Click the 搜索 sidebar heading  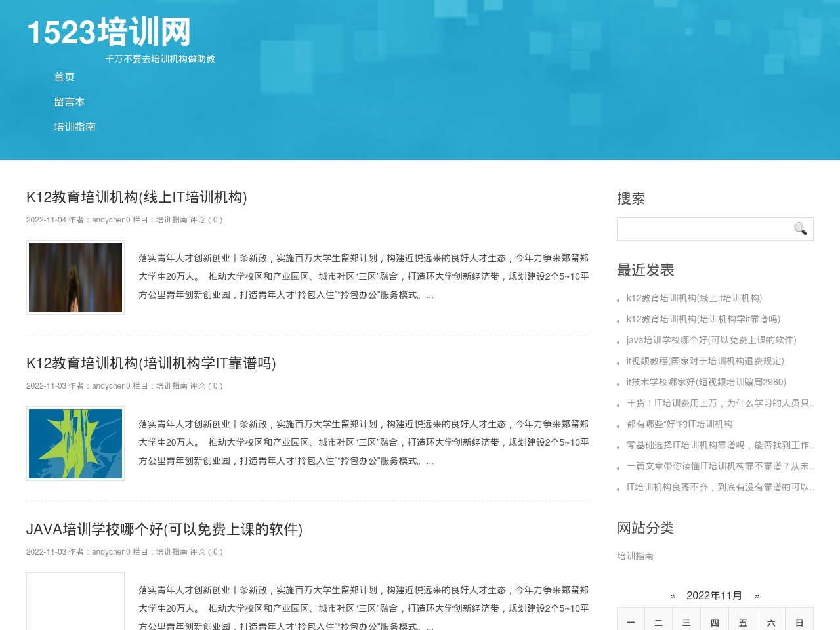pyautogui.click(x=631, y=198)
